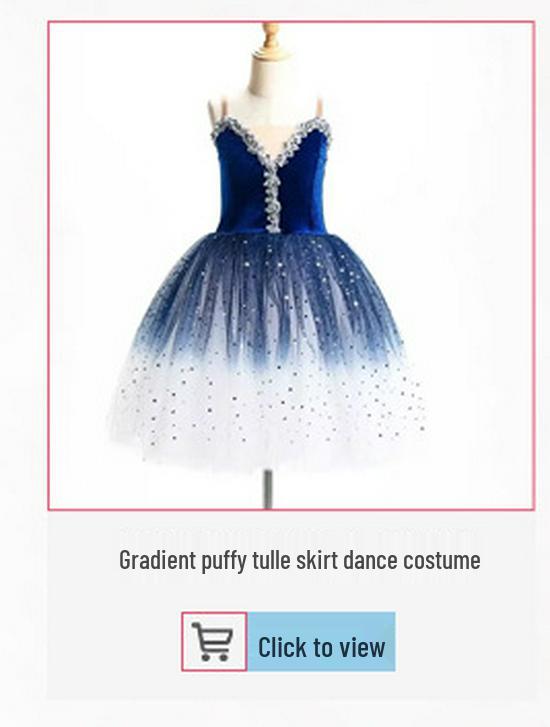Click the word costume in the title
Screen dimensions: 550x727
[441, 561]
